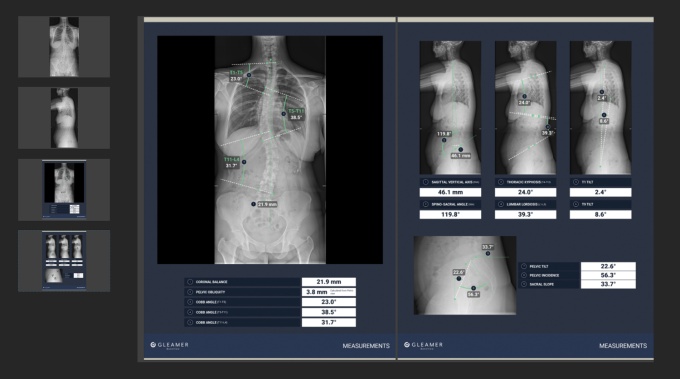Click the marker dot near T5-T11 annotation
Image resolution: width=680 pixels, height=379 pixels.
point(284,114)
